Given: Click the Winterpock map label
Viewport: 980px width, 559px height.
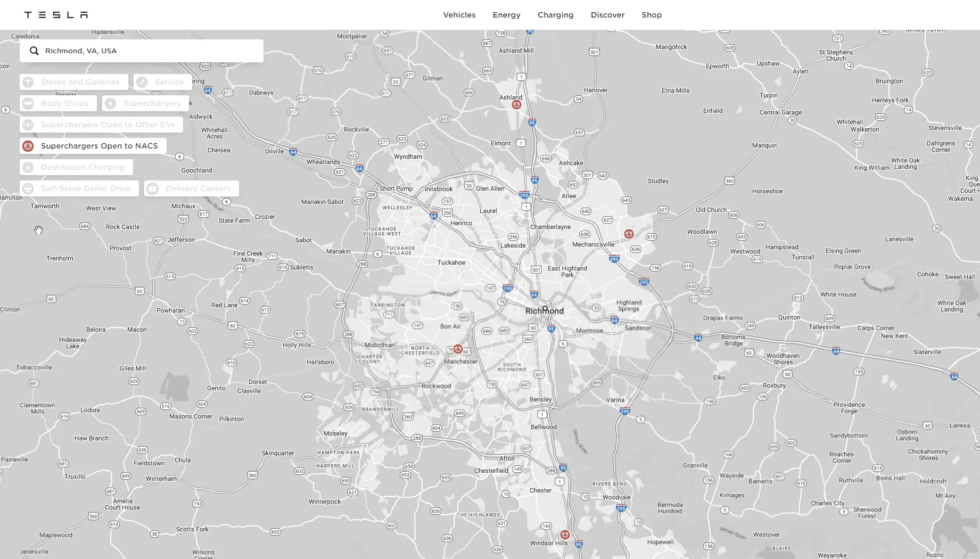Looking at the screenshot, I should pyautogui.click(x=325, y=502).
